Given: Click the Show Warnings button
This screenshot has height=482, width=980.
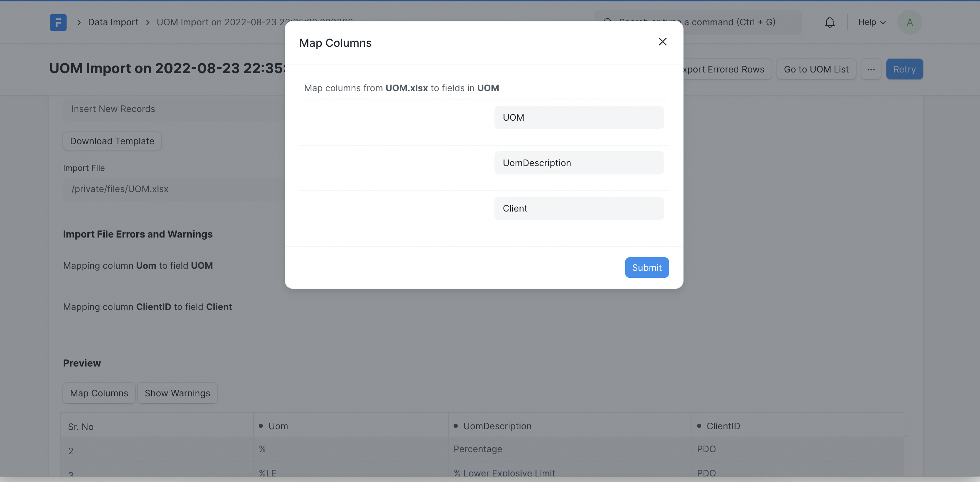Looking at the screenshot, I should point(177,393).
